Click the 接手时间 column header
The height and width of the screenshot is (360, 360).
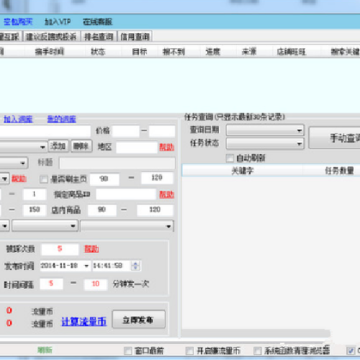coord(50,52)
